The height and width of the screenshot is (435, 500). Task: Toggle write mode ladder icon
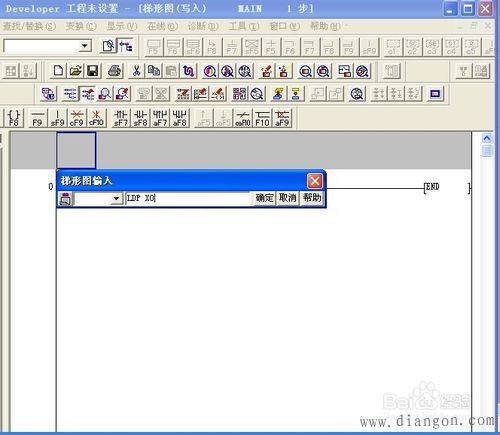[88, 94]
